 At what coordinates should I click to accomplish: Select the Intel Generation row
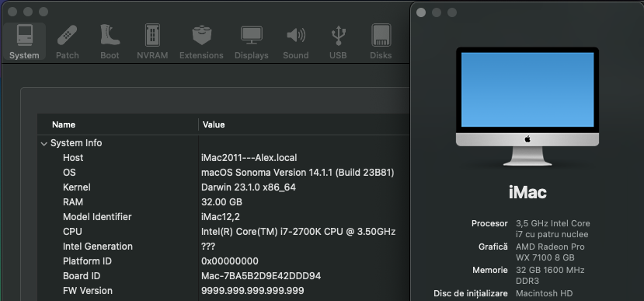[224, 247]
